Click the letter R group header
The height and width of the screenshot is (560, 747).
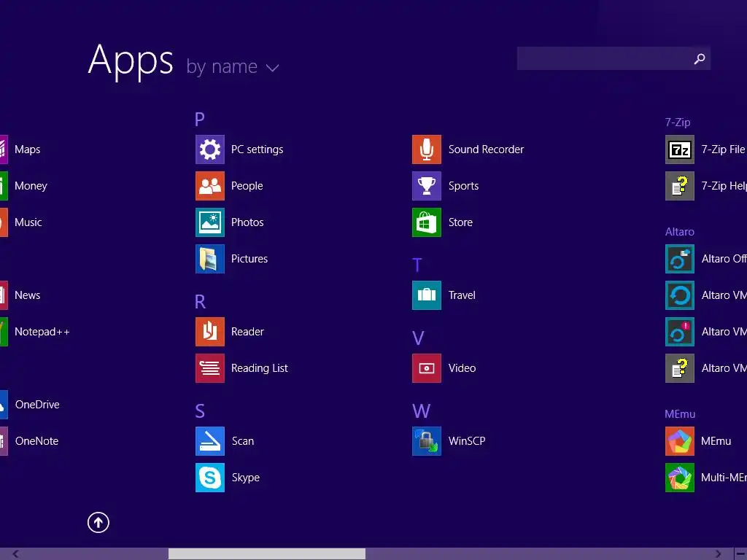point(200,301)
